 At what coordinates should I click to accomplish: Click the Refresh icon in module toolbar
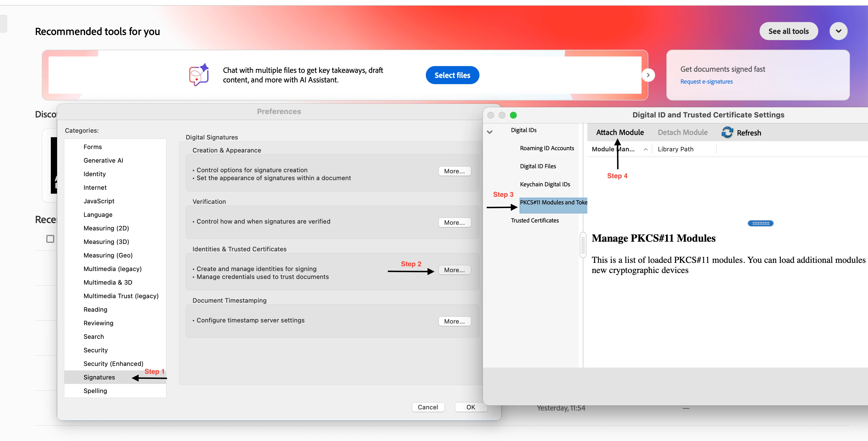(x=727, y=132)
